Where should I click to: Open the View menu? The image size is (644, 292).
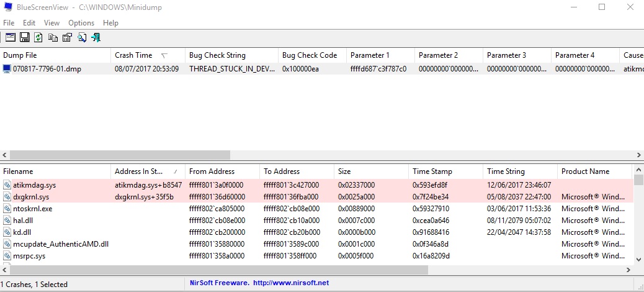(x=51, y=22)
